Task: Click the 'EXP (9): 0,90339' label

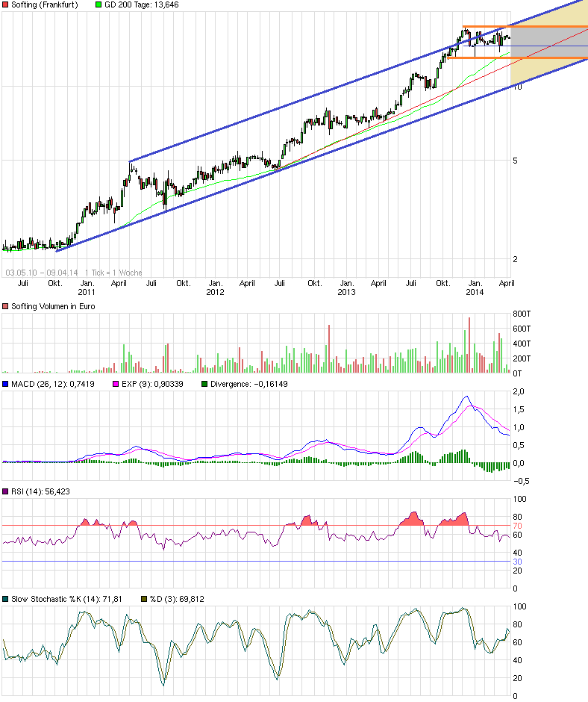Action: pos(152,384)
